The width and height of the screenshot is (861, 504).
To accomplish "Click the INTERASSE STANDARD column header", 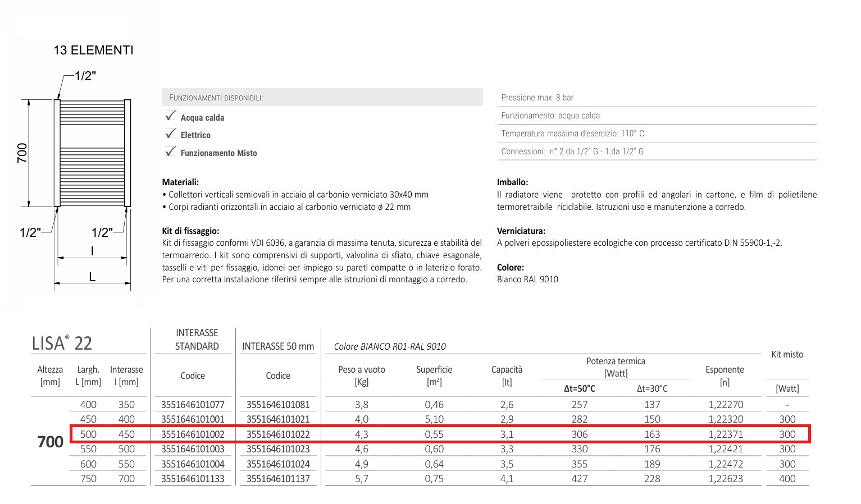I will coord(197,340).
